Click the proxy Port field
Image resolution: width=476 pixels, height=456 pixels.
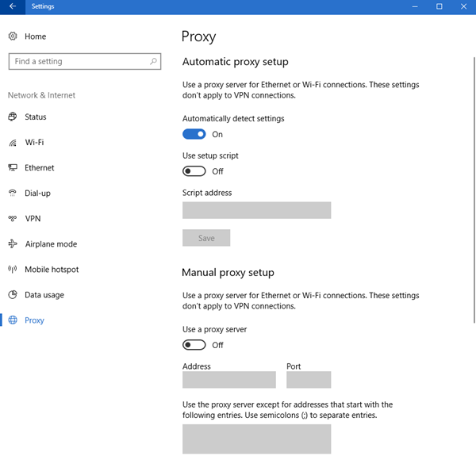(309, 380)
